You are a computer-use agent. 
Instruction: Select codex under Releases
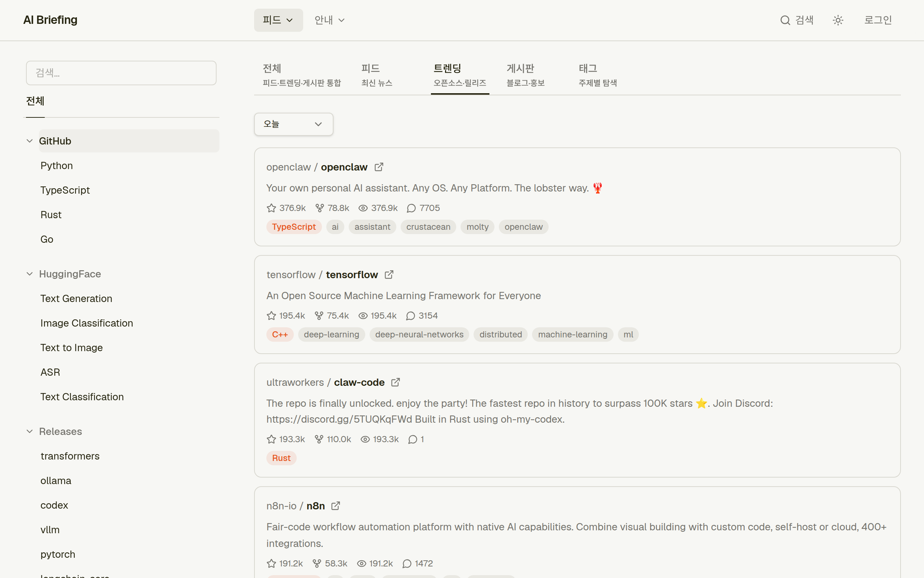[54, 505]
